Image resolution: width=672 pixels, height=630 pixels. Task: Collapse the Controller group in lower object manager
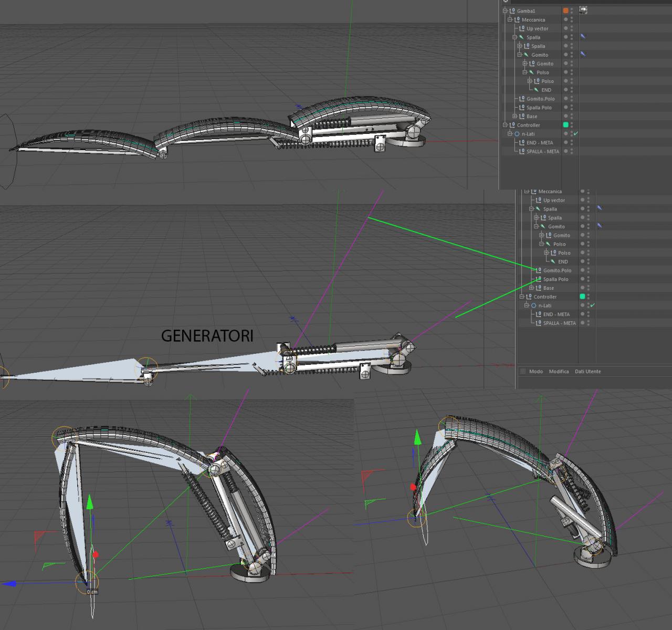522,297
